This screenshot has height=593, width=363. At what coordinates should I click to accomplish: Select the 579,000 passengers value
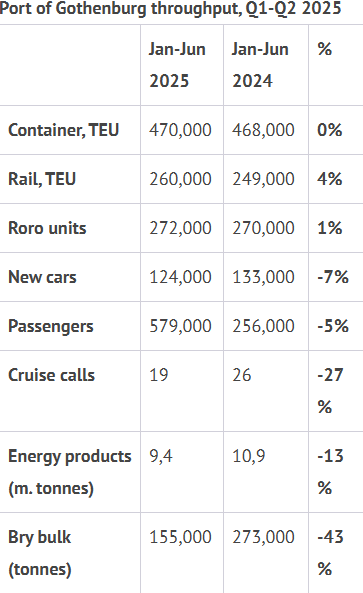point(180,326)
